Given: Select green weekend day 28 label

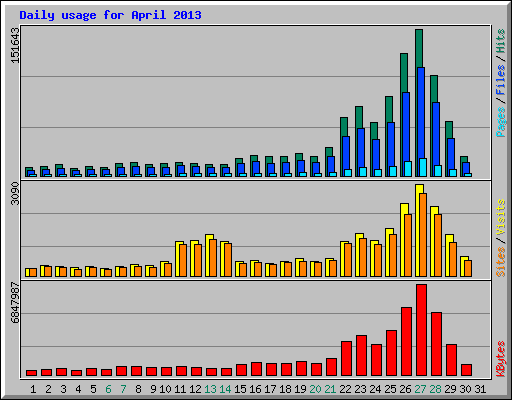Looking at the screenshot, I should (x=435, y=389).
